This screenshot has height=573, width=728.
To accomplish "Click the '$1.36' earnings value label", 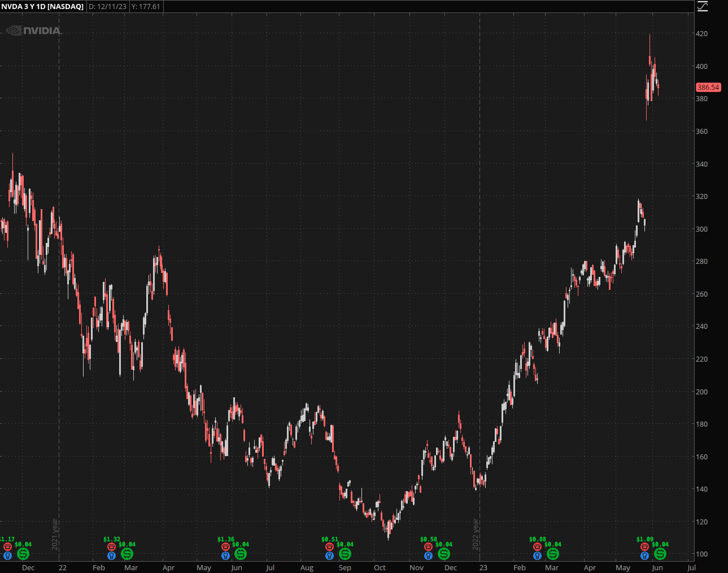I will (x=226, y=540).
